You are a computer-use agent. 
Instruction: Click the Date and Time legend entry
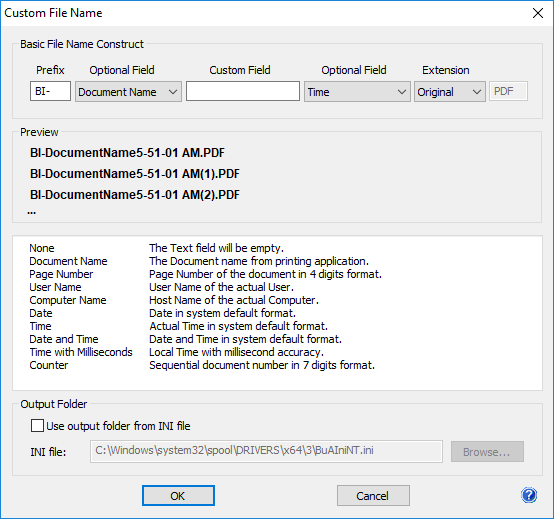pos(64,339)
